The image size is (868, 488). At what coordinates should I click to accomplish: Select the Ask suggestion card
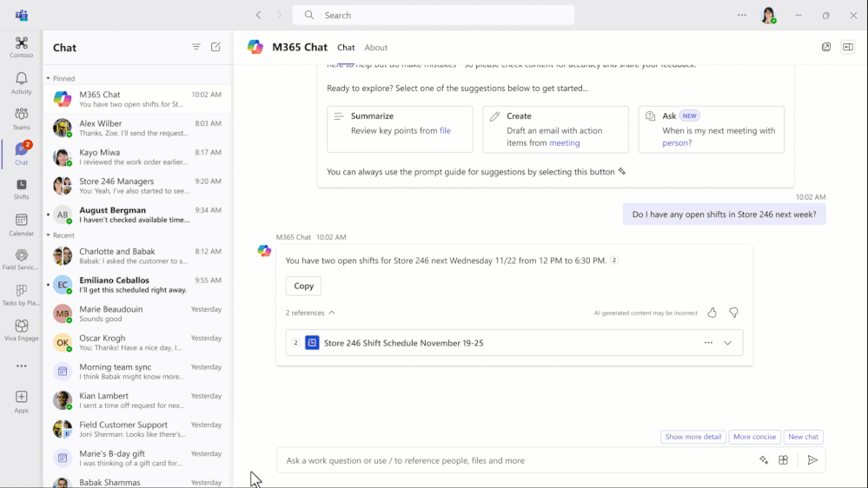pos(712,129)
